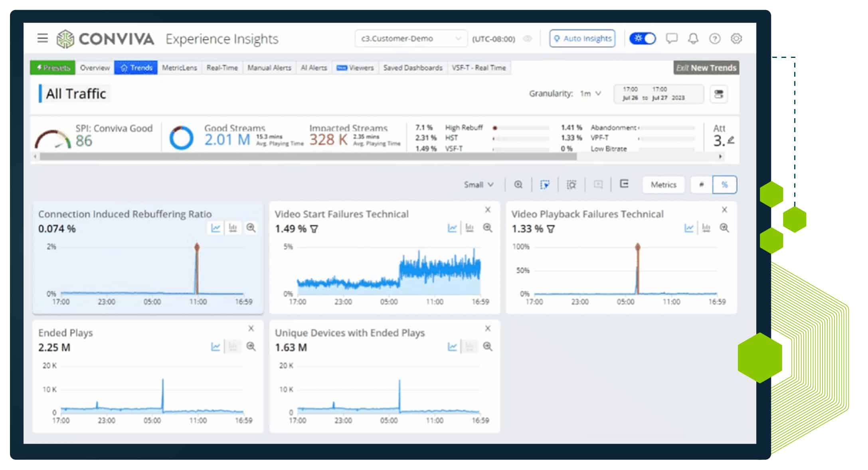Open the help question mark icon

coord(714,38)
